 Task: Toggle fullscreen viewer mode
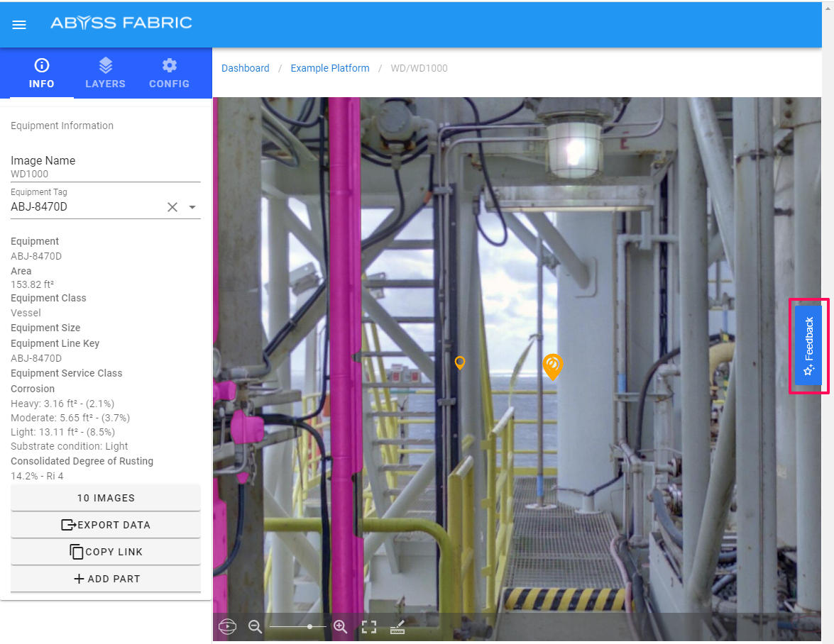[x=369, y=627]
